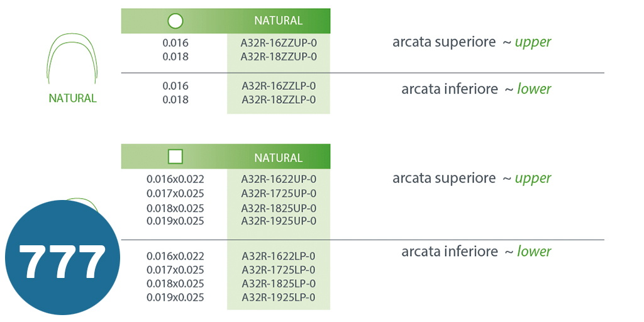Select the NATURAL header in rectangular wire table
The height and width of the screenshot is (322, 644).
(278, 157)
